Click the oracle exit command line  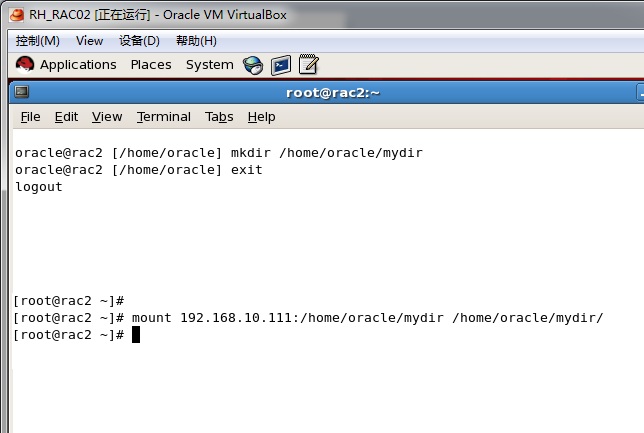point(138,170)
